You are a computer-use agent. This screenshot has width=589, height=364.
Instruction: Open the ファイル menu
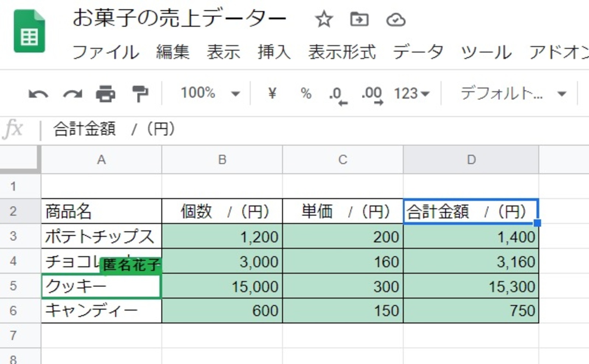106,52
